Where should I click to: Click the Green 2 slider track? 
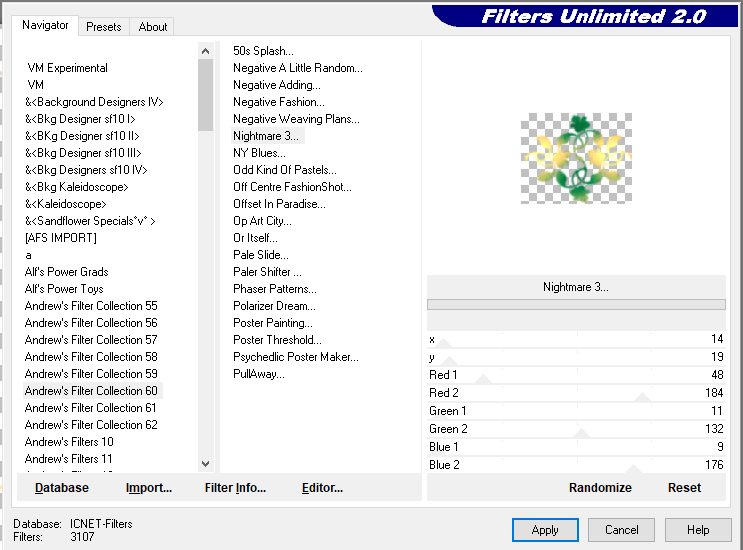(x=577, y=430)
